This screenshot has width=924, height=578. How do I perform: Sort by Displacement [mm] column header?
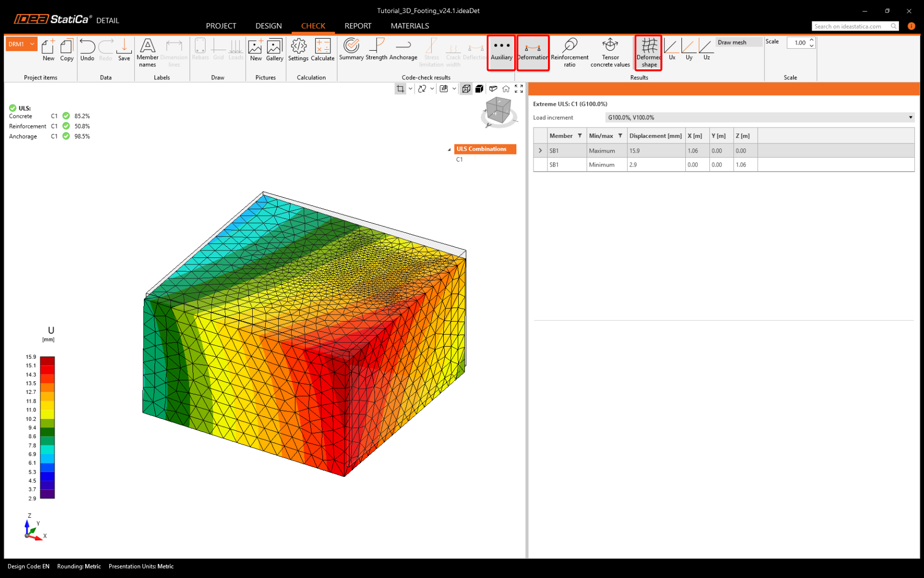[x=656, y=136]
